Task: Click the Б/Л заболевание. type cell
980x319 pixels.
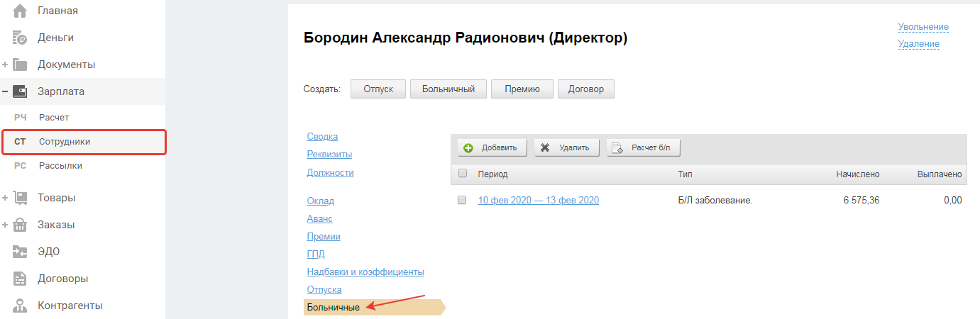Action: (x=715, y=201)
